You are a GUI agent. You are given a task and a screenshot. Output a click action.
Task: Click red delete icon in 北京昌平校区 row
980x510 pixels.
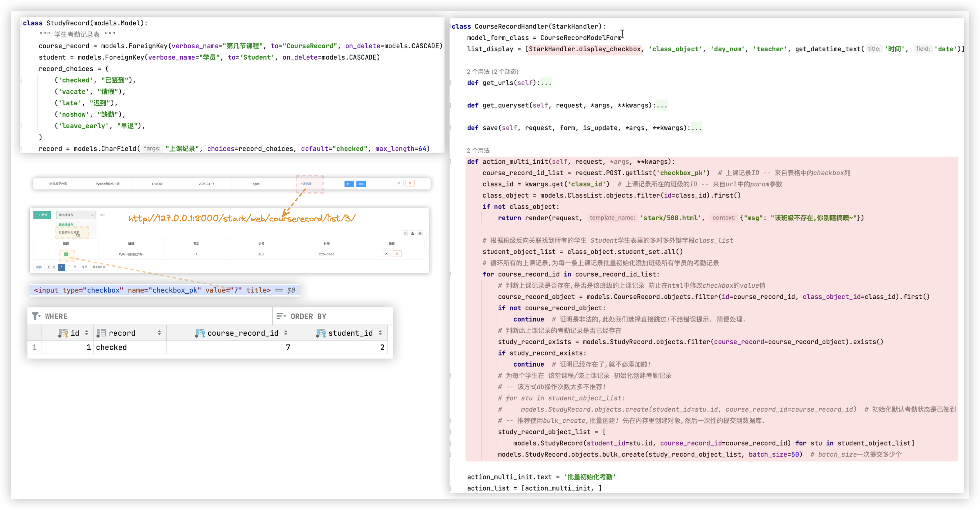tap(410, 183)
